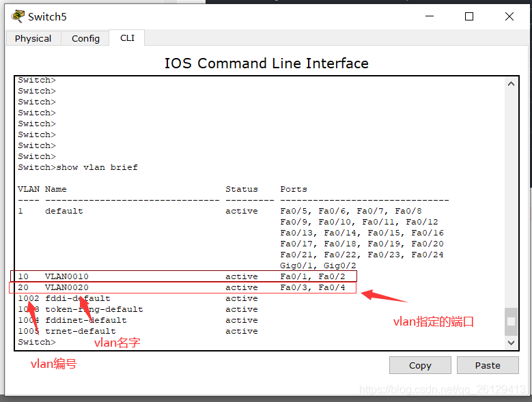Click the 'Fa0/3, Fa0/4' ports text
The width and height of the screenshot is (532, 402).
click(x=313, y=287)
